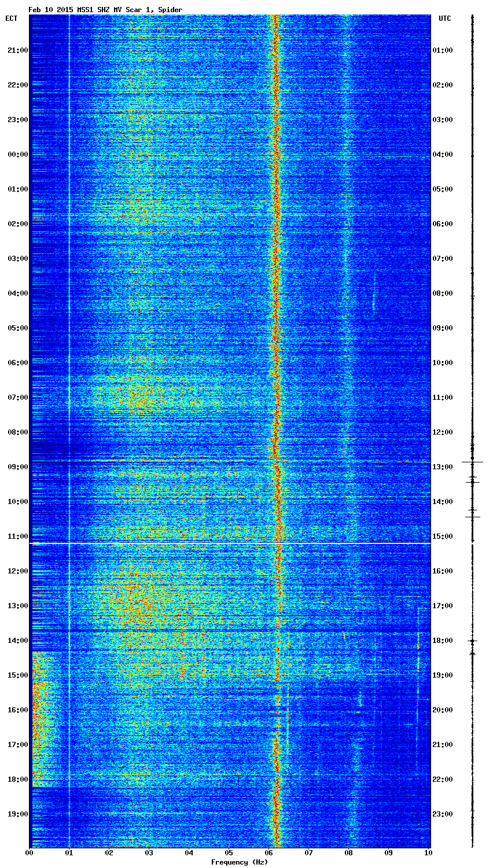Click the ECT '10:00' time label
The height and width of the screenshot is (868, 493).
[17, 502]
